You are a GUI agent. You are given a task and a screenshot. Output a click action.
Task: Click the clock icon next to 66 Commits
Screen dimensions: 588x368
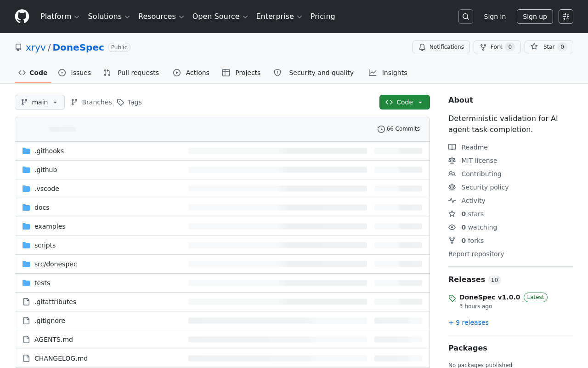(x=381, y=129)
